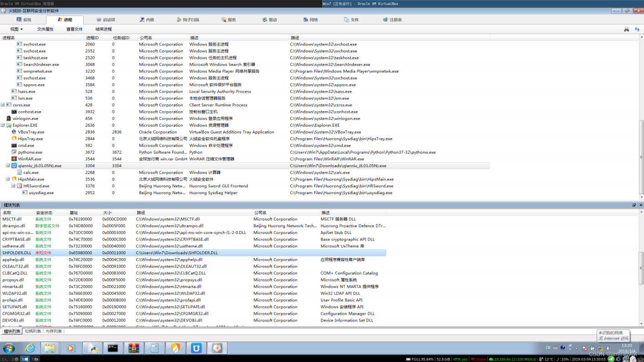This screenshot has height=362, width=644.
Task: Pin the module list panel
Action: click(x=634, y=205)
